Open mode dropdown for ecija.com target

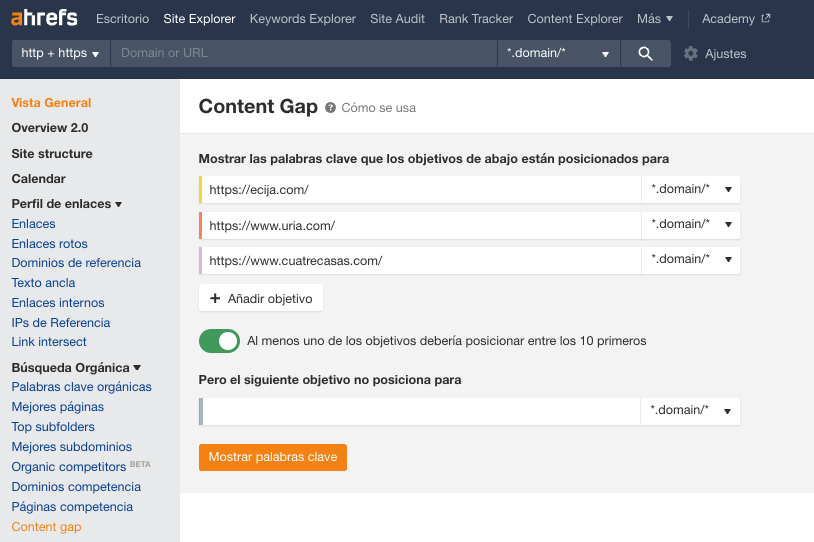pos(690,189)
